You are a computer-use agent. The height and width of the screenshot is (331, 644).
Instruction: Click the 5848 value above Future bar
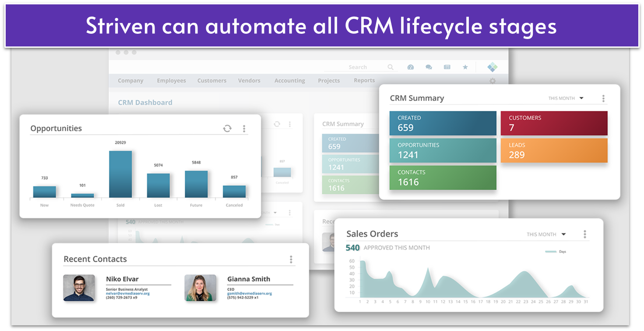(196, 163)
